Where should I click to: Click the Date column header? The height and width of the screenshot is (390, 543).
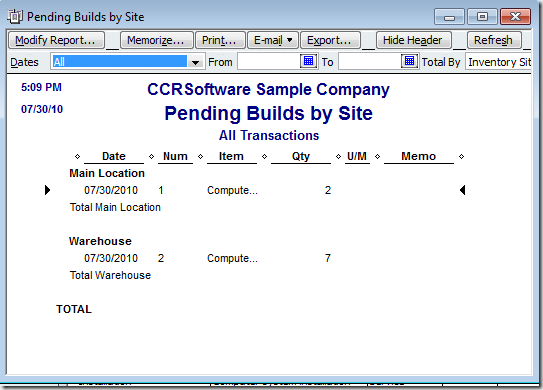114,157
